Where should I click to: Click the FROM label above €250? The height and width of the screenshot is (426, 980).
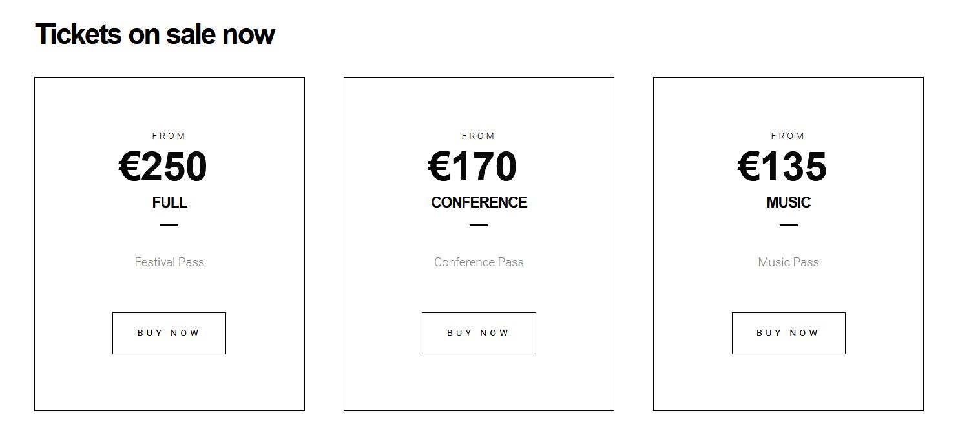169,136
